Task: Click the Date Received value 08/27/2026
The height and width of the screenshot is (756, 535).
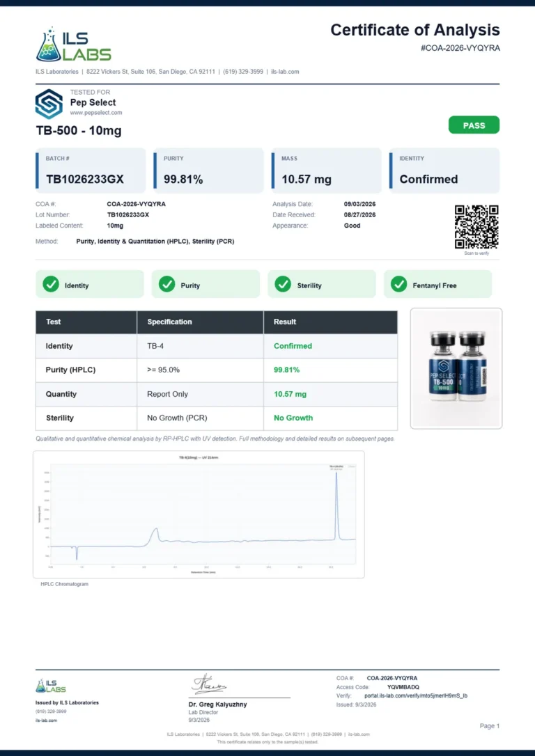Action: pyautogui.click(x=359, y=214)
